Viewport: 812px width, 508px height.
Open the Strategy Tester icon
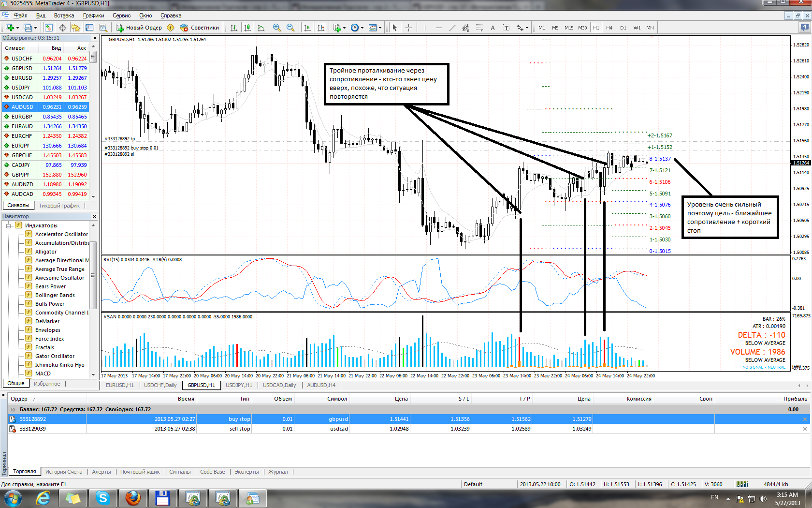[103, 28]
